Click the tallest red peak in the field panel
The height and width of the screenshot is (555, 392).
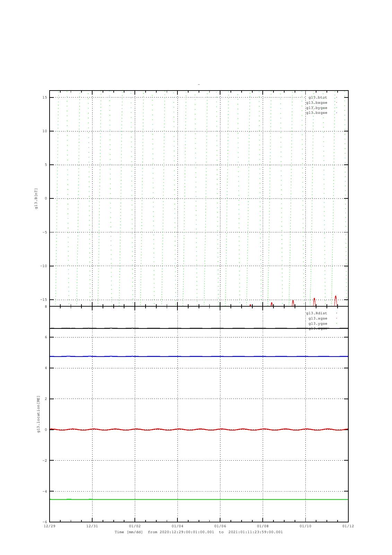[336, 300]
